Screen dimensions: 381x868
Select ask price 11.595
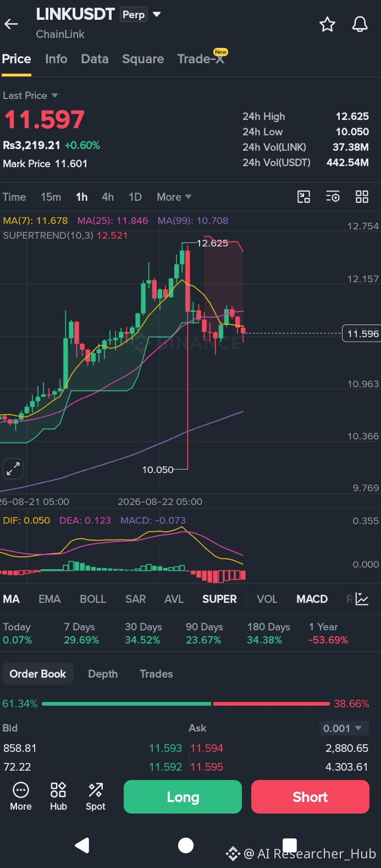pyautogui.click(x=207, y=767)
